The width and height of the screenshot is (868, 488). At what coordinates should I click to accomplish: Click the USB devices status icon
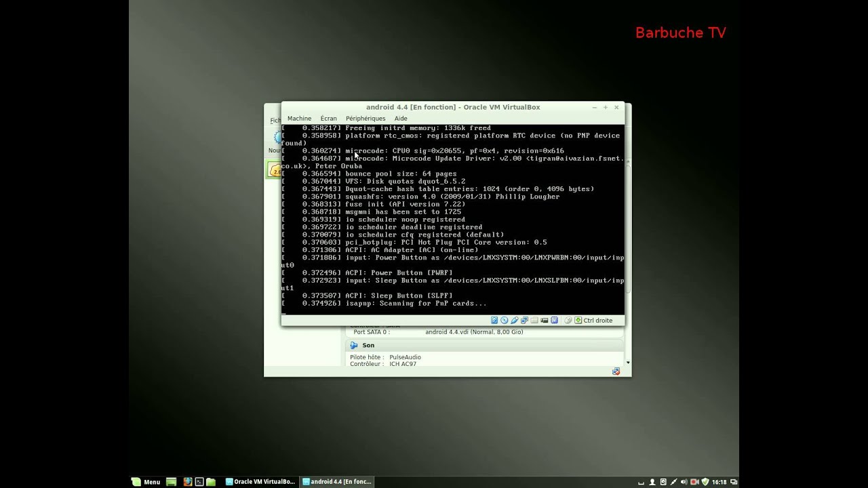pos(515,320)
